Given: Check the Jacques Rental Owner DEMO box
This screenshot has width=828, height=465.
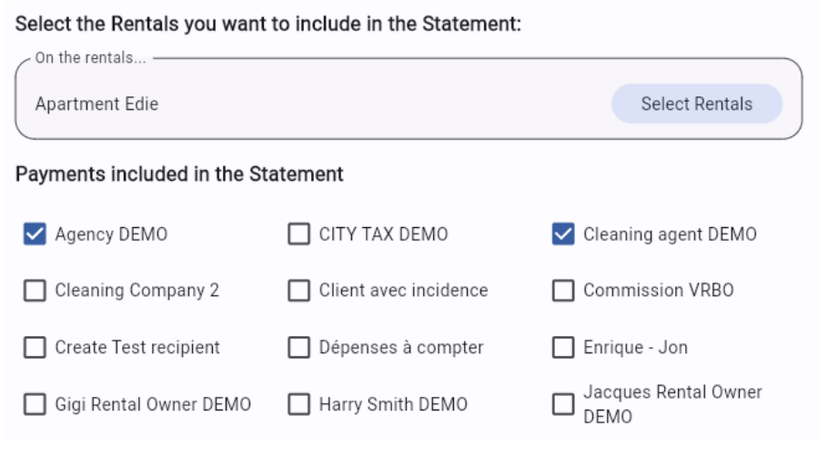Looking at the screenshot, I should (563, 405).
